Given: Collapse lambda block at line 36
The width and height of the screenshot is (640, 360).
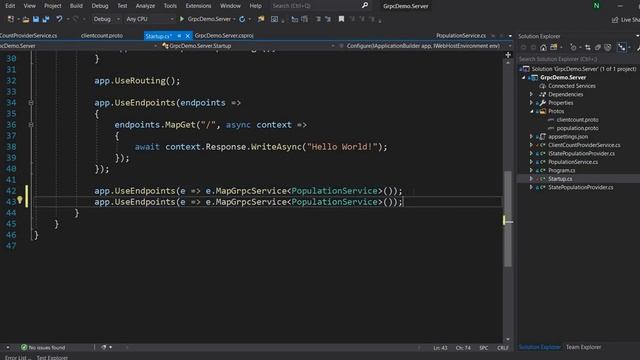Looking at the screenshot, I should coord(31,125).
